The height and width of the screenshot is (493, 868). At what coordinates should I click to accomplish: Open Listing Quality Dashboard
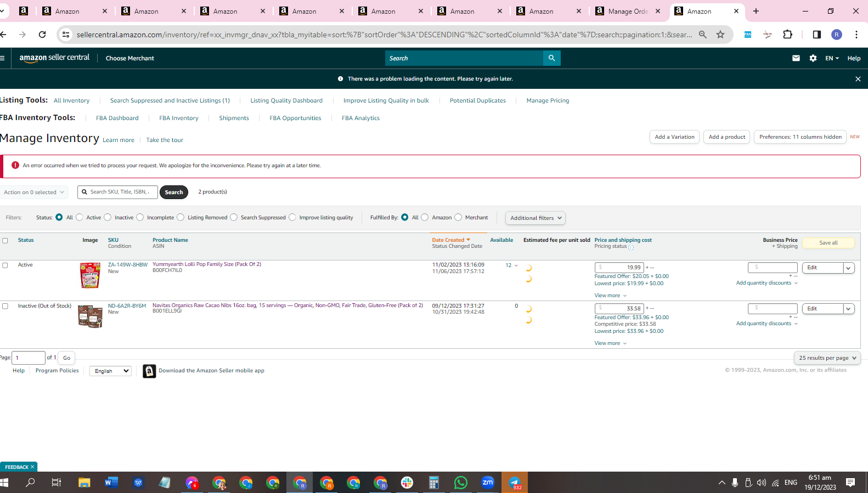click(286, 101)
